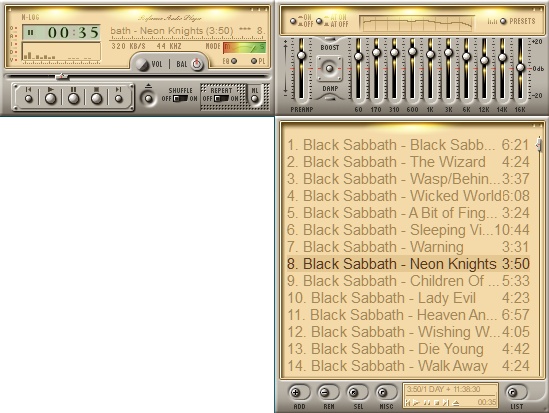Click the Previous track button in main transport
This screenshot has width=549, height=413.
(29, 98)
